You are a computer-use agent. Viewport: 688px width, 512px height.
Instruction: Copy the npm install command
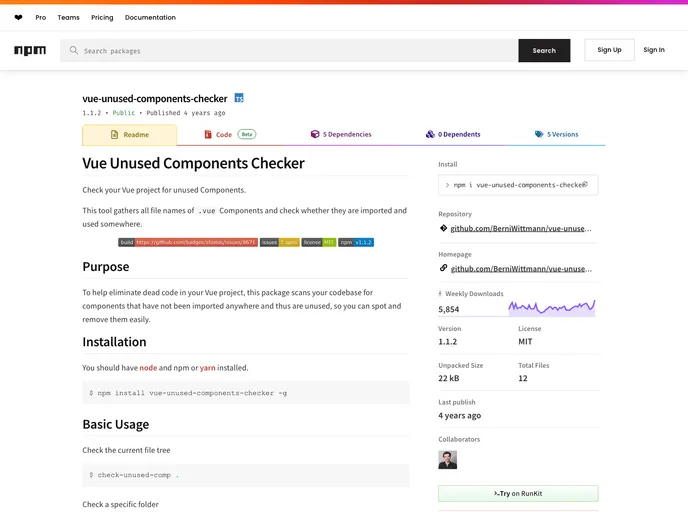coord(585,184)
